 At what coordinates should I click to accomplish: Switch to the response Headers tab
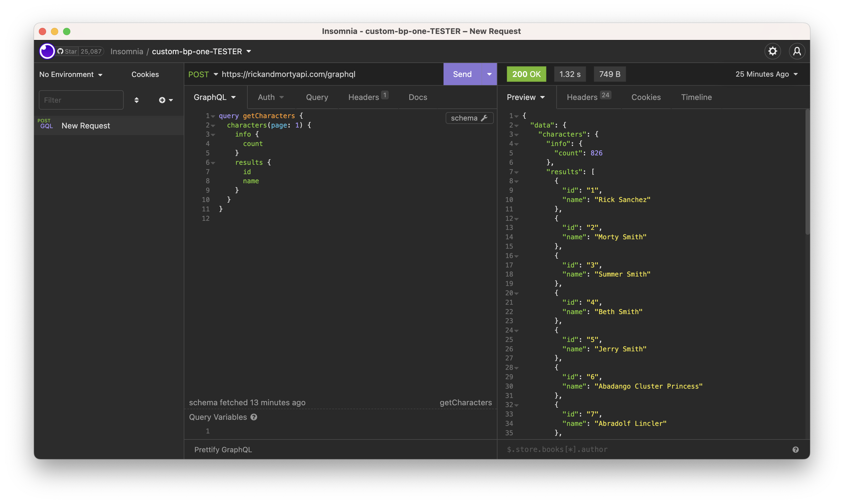point(589,97)
